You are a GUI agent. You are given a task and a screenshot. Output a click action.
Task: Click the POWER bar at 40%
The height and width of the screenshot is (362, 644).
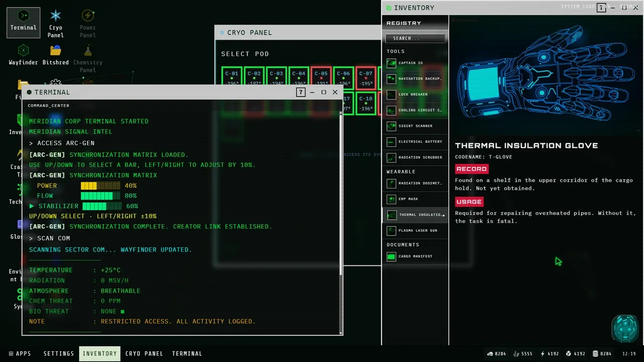[x=101, y=186]
